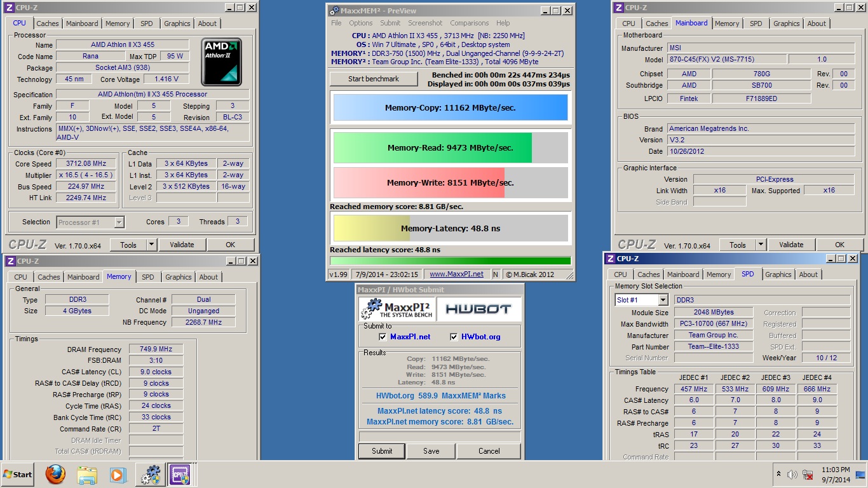Click Validate in the CPU-Z CPU window

[x=182, y=245]
